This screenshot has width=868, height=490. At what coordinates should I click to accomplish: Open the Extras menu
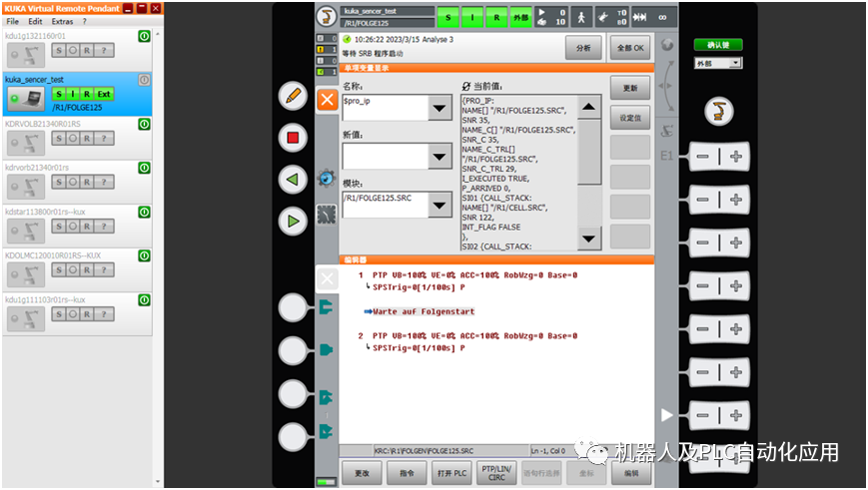62,21
